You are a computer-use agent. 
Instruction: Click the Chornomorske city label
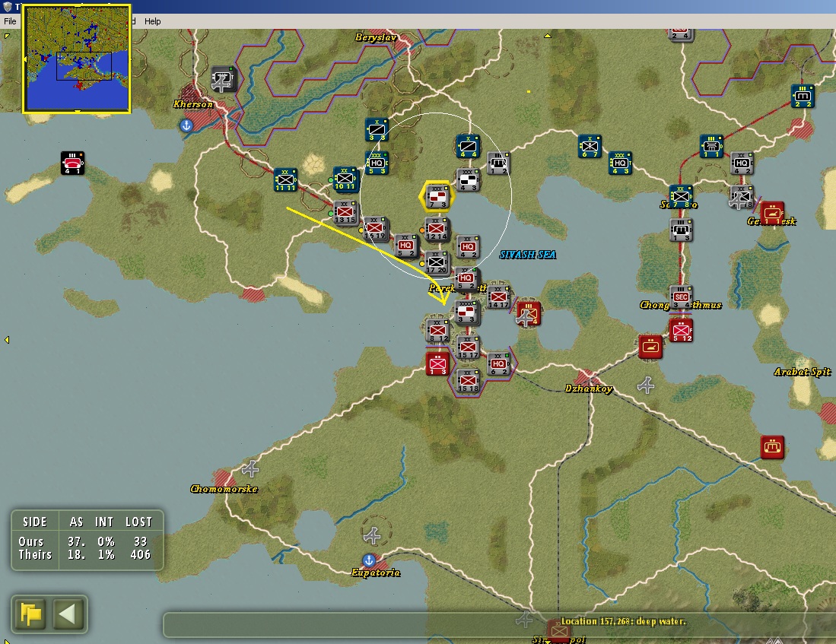(224, 489)
